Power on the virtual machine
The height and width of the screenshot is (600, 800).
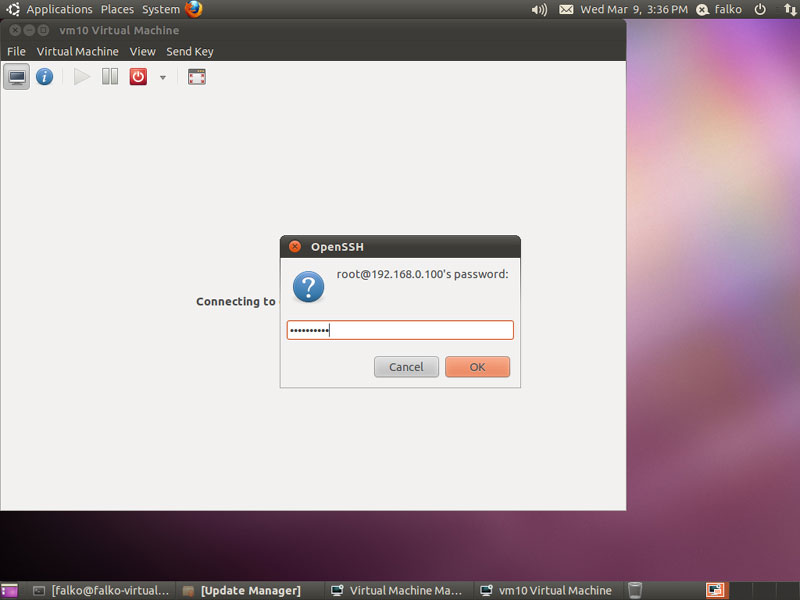point(82,77)
